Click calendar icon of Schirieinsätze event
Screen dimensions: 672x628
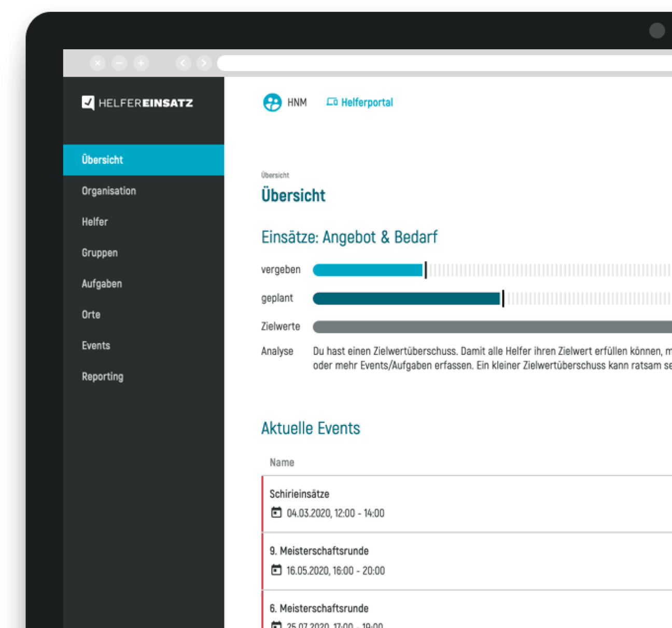coord(276,512)
